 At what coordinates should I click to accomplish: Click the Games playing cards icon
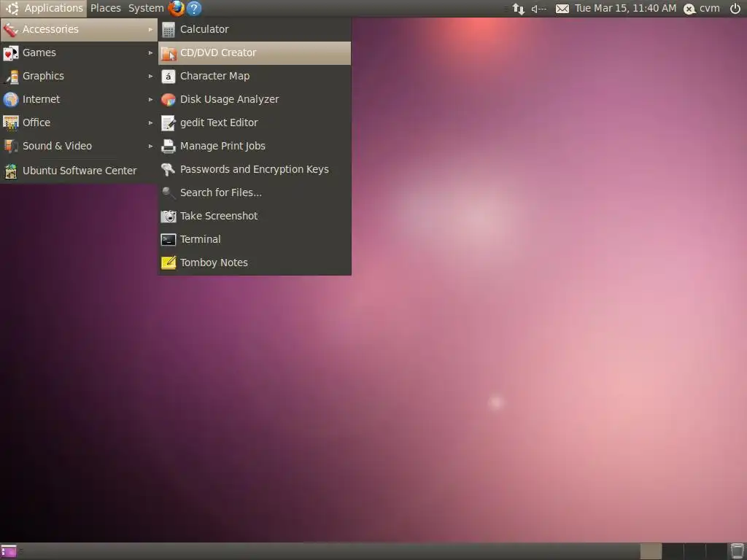[10, 52]
